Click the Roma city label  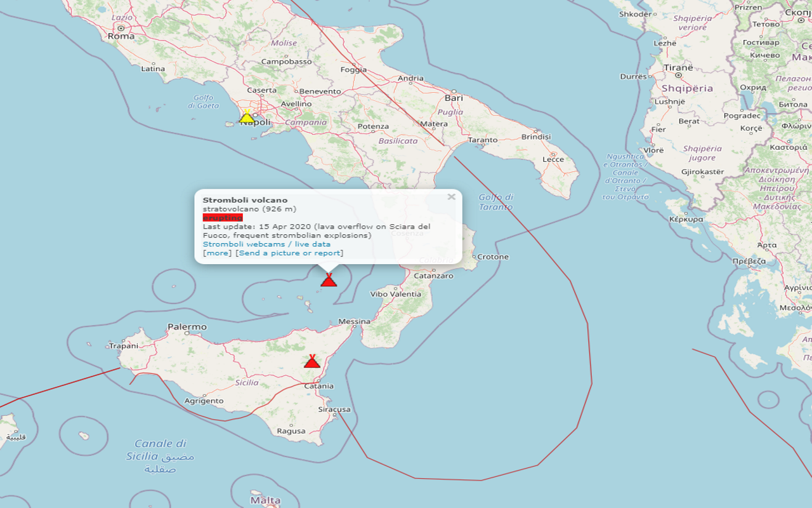(x=121, y=36)
